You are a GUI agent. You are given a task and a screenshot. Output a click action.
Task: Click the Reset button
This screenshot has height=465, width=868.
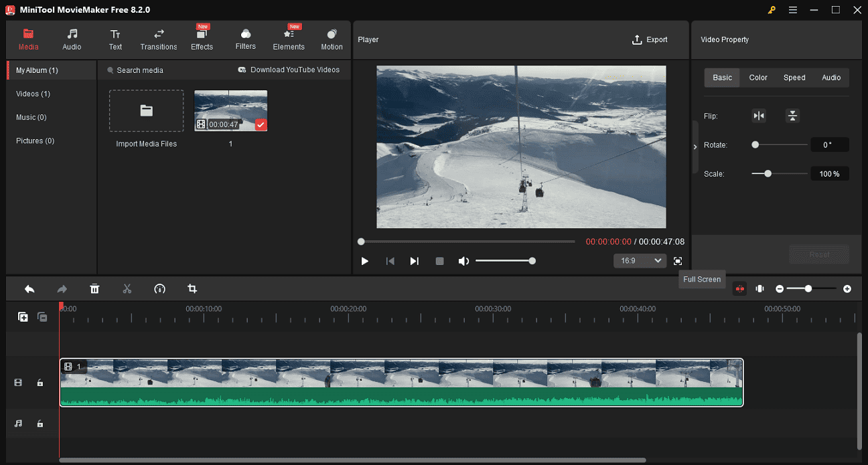[819, 254]
